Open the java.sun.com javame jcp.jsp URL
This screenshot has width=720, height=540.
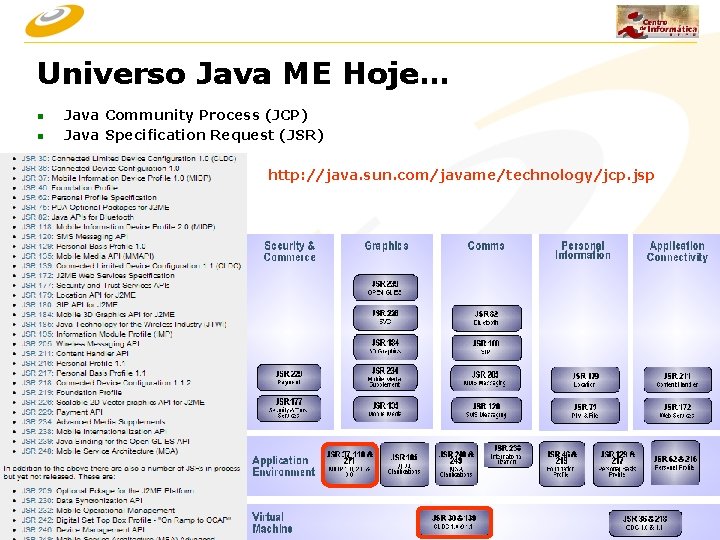coord(461,175)
